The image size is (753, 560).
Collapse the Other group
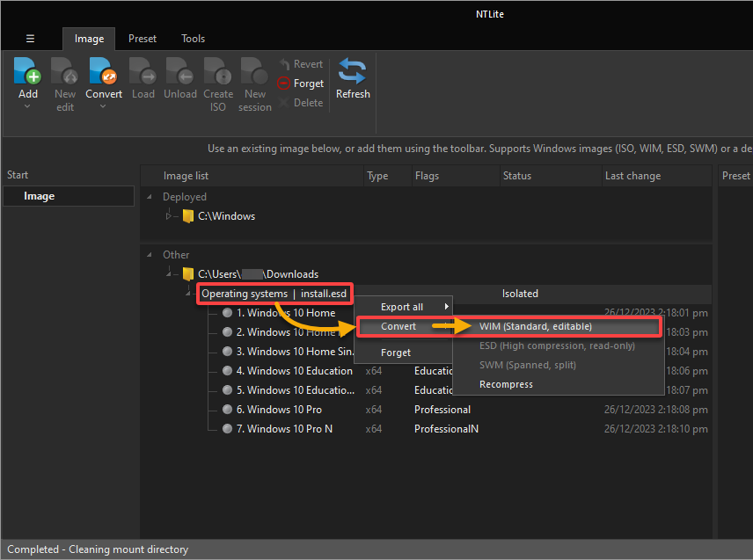(150, 255)
